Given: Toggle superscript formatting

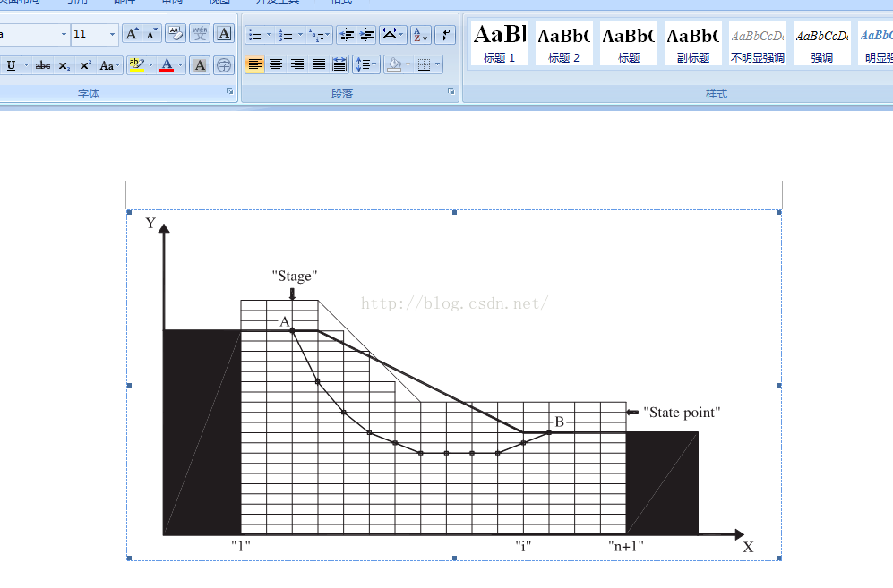Looking at the screenshot, I should coord(85,65).
